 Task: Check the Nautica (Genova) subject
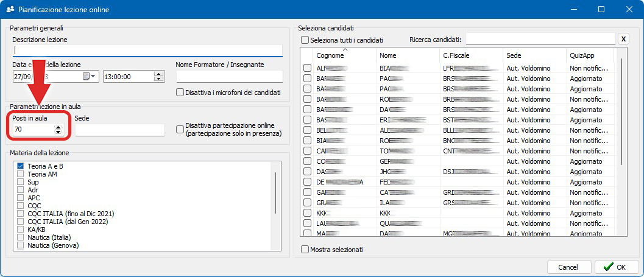[x=21, y=245]
